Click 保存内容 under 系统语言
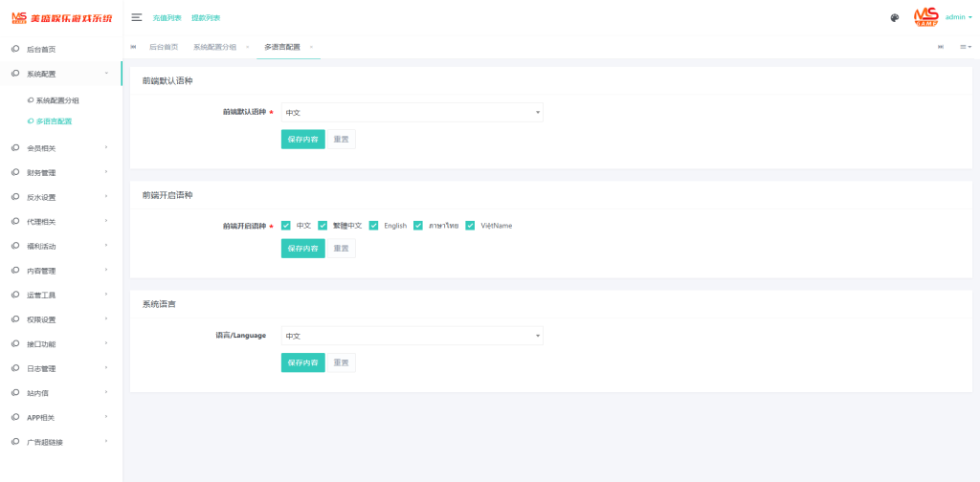980x482 pixels. click(302, 362)
